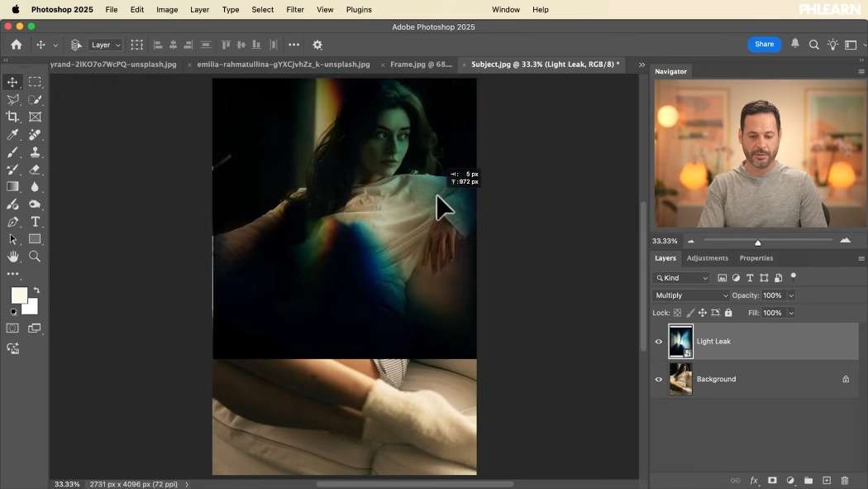Toggle lock image pixels
Viewport: 868px width, 489px height.
689,313
